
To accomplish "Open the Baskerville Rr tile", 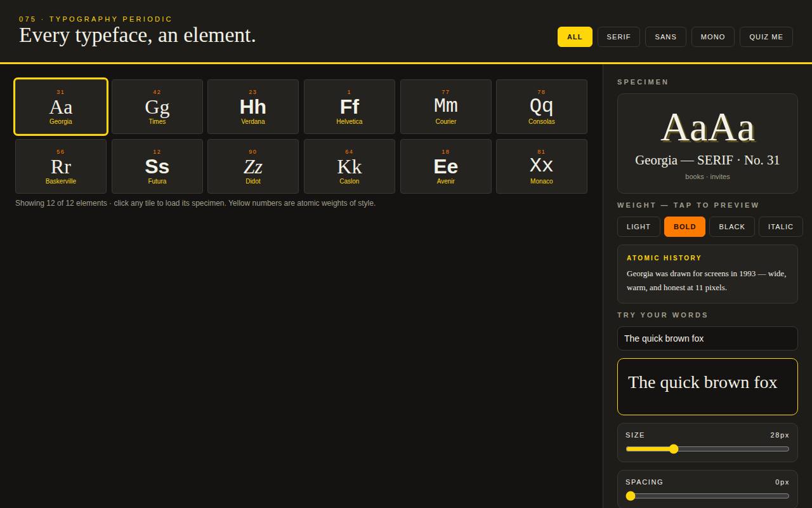I will pyautogui.click(x=61, y=166).
